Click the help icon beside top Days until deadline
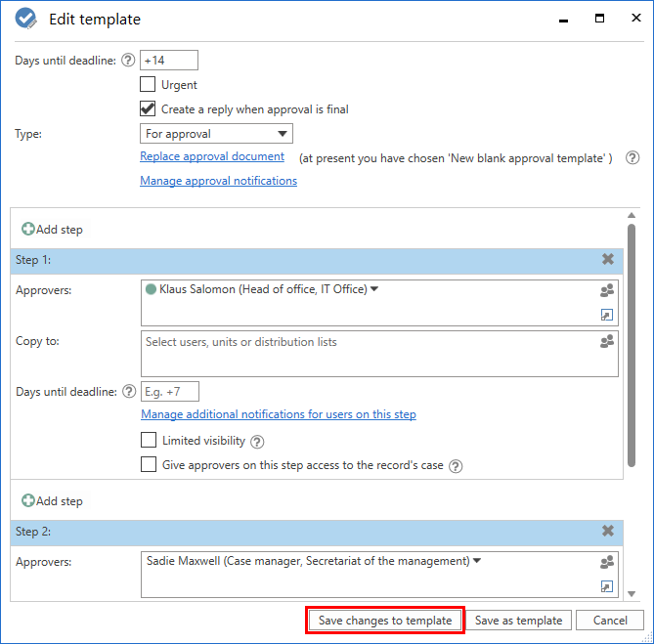Viewport: 654px width, 644px height. click(x=127, y=61)
